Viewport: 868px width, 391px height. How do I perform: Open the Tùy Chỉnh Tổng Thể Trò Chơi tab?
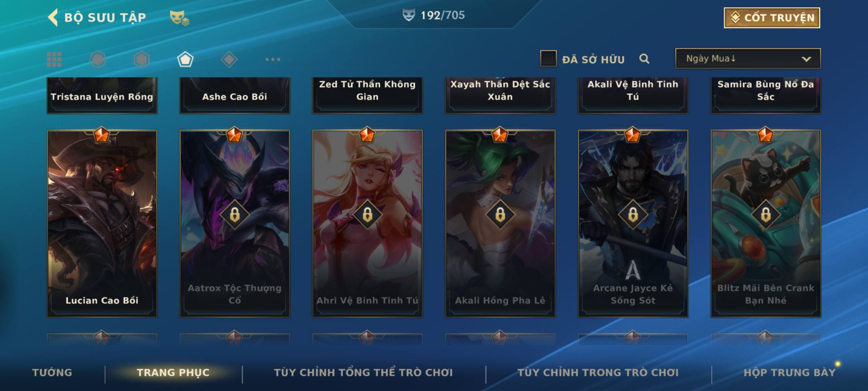coord(363,372)
